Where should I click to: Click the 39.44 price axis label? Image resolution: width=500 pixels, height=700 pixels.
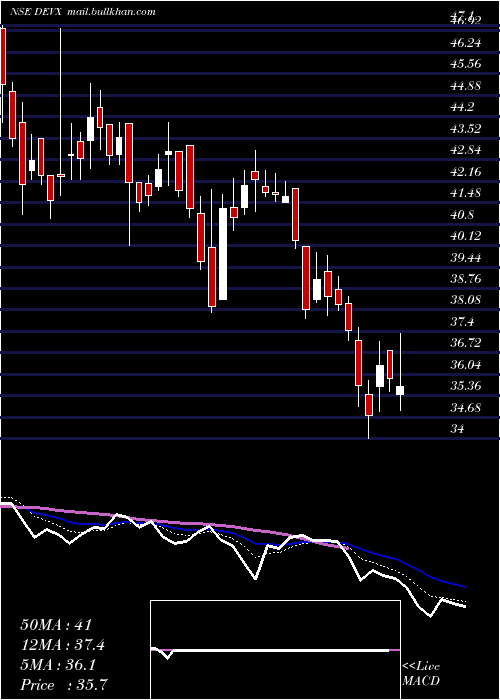pos(464,258)
